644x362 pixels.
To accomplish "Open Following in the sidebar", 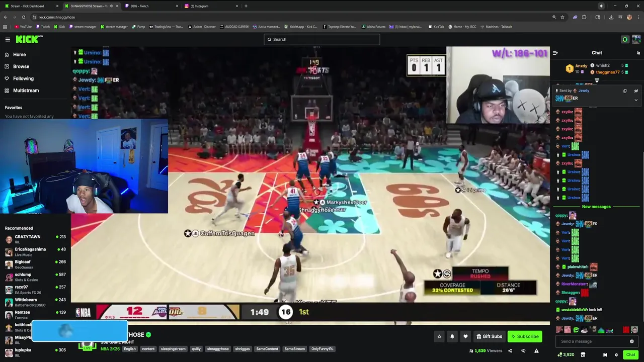I will (x=23, y=78).
